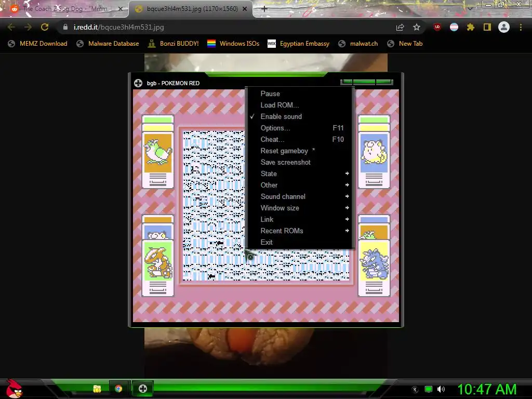Open the New Tab bookmark
The width and height of the screenshot is (532, 399).
pyautogui.click(x=405, y=44)
